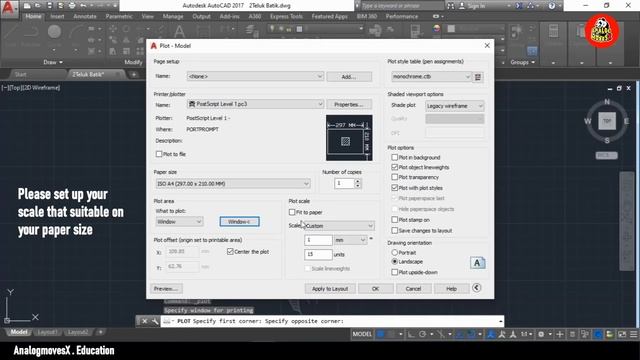Click the Undo arrow in quick access toolbar

coord(83,6)
